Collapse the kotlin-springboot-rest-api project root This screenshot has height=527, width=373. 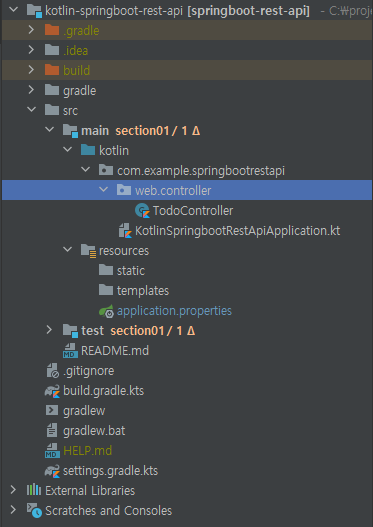click(x=13, y=10)
